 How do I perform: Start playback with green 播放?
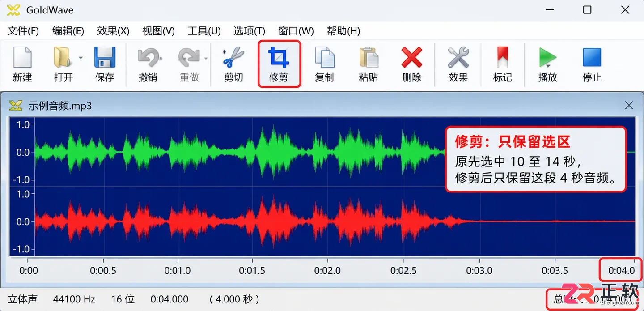tap(548, 64)
